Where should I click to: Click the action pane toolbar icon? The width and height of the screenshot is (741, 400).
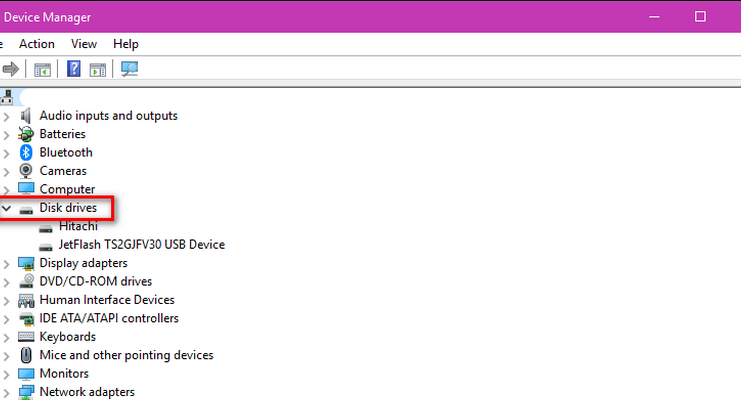[98, 70]
